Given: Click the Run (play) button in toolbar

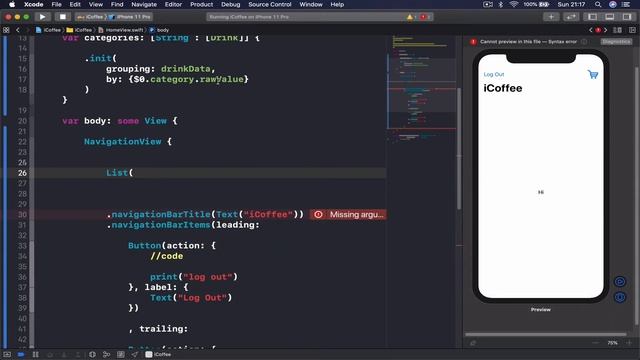Looking at the screenshot, I should click(x=42, y=17).
